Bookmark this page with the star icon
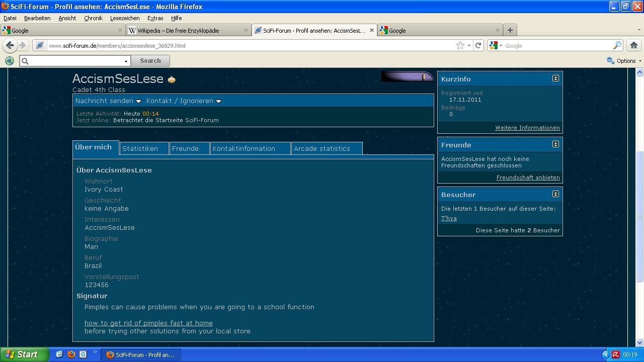 tap(460, 45)
